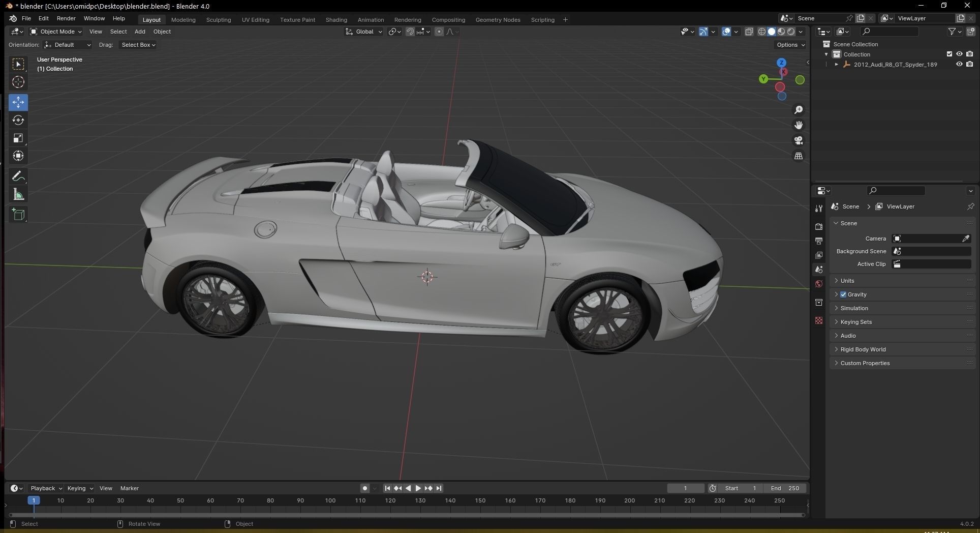980x533 pixels.
Task: Toggle the camera view icon
Action: (799, 140)
